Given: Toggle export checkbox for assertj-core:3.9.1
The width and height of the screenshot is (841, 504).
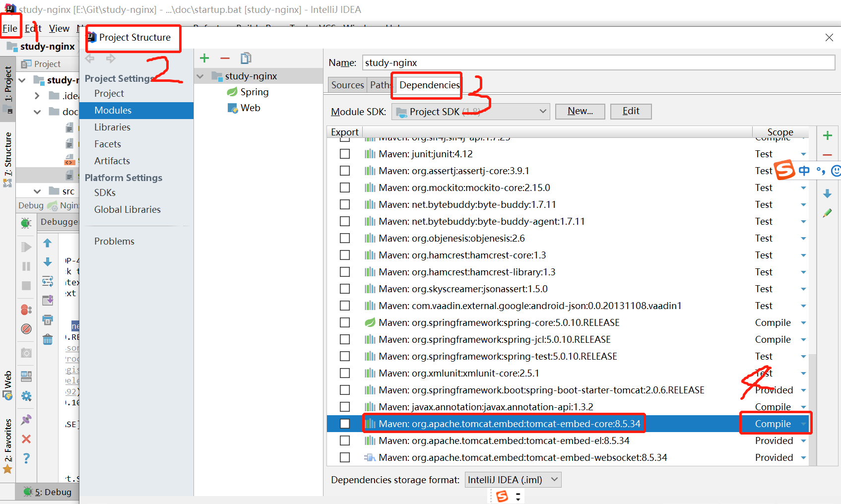Looking at the screenshot, I should [x=345, y=171].
